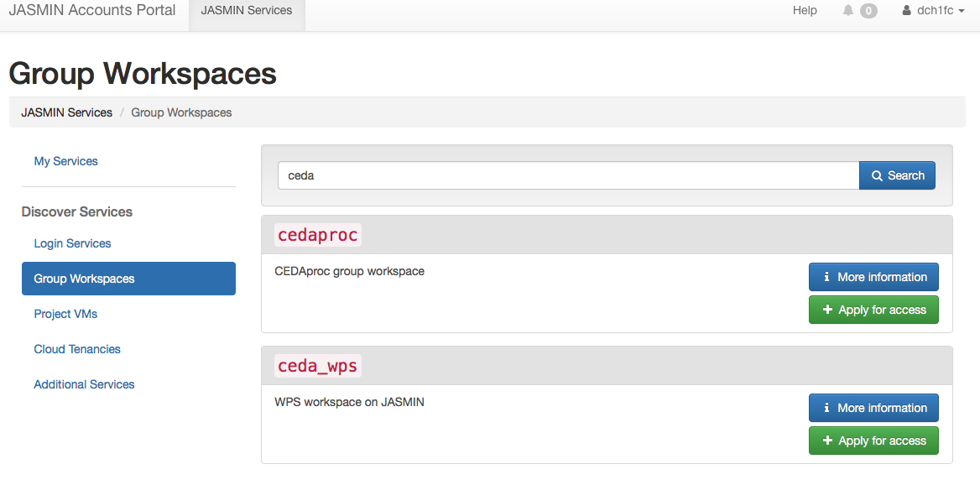
Task: Click the search field containing 'ceda'
Action: point(568,175)
